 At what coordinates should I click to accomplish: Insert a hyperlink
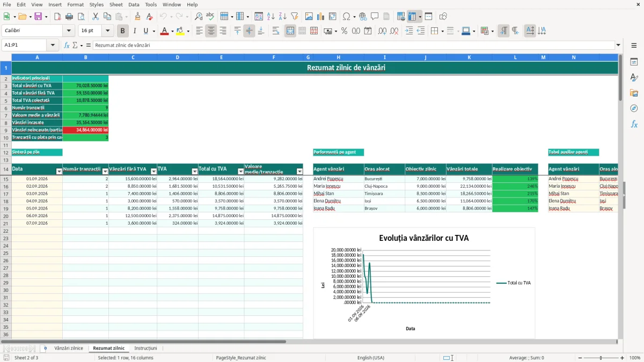[363, 17]
